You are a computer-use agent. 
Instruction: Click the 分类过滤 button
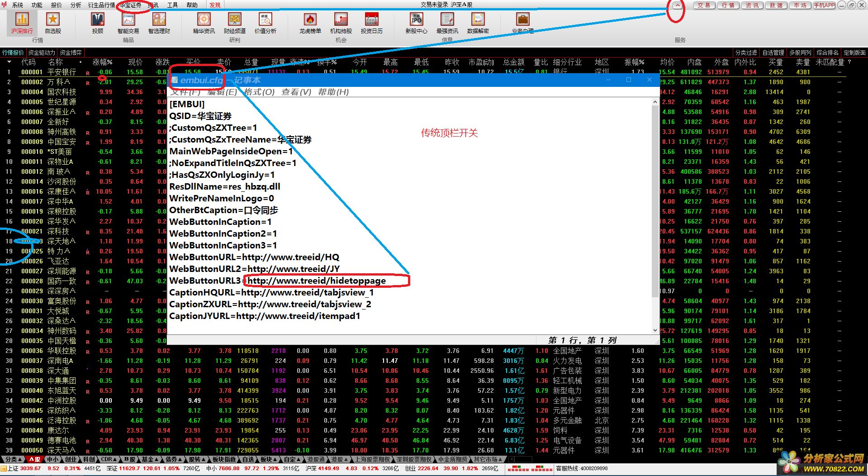click(746, 52)
